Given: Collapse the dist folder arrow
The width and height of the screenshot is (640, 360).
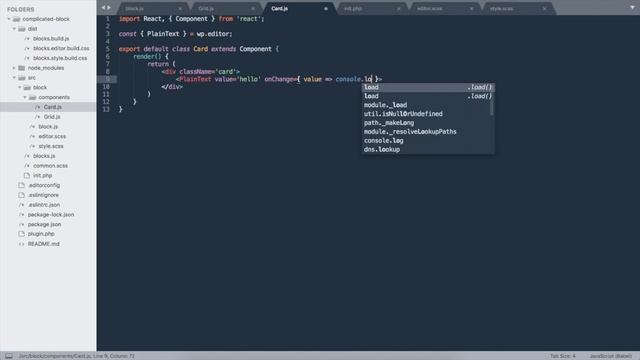Looking at the screenshot, I should click(x=14, y=29).
